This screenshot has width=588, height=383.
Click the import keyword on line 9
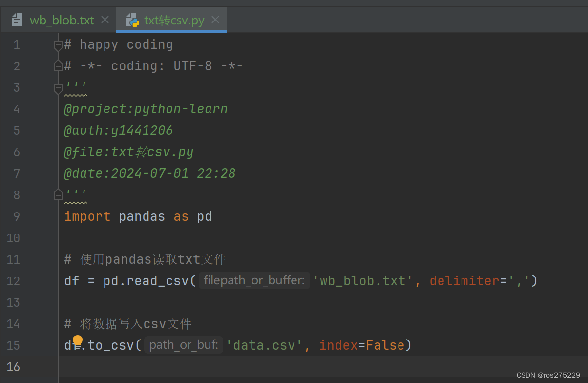87,216
